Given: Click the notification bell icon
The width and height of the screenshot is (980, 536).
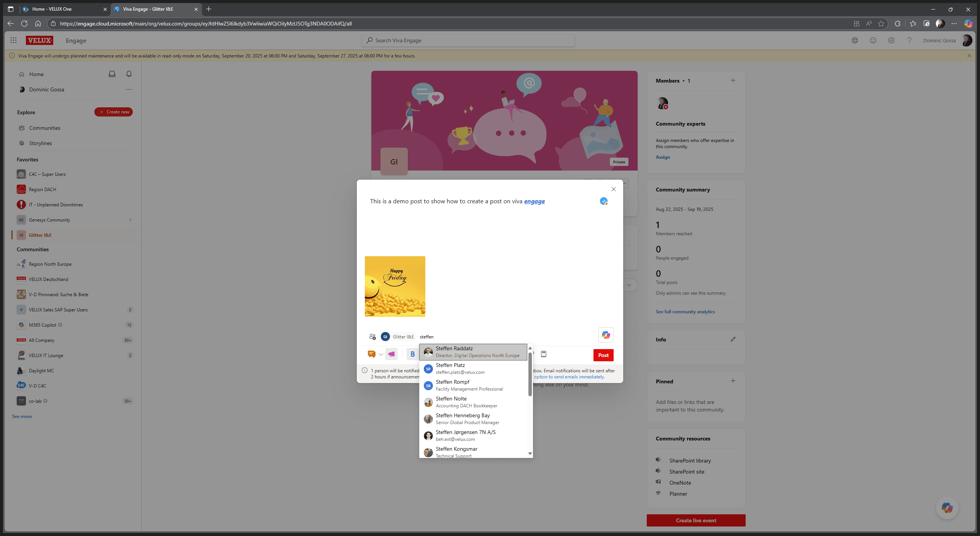Looking at the screenshot, I should pos(129,74).
